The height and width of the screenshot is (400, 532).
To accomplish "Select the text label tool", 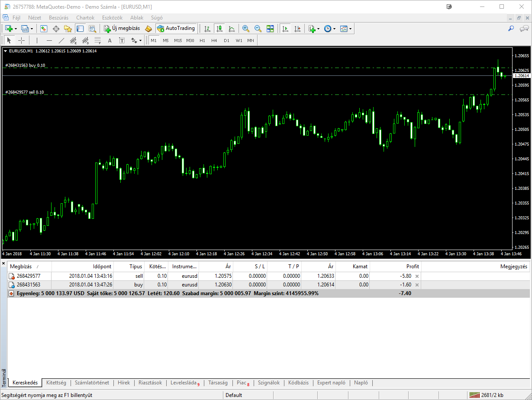I will tap(122, 40).
